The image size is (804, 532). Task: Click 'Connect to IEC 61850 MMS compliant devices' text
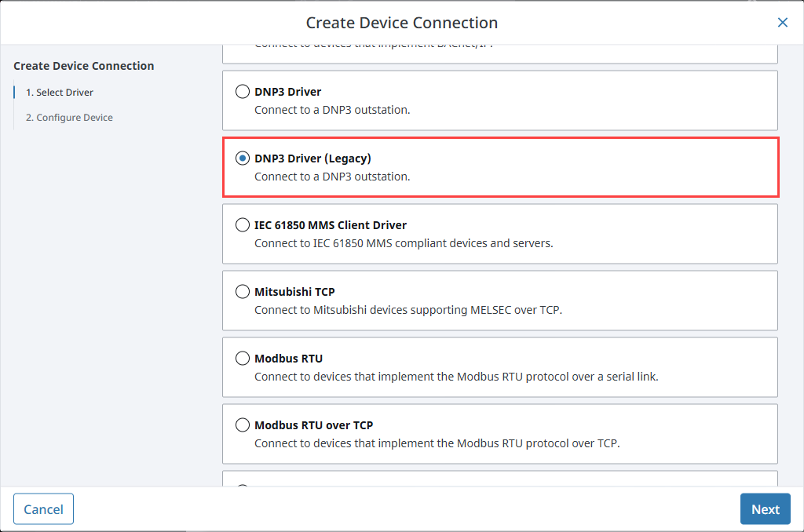(x=404, y=243)
